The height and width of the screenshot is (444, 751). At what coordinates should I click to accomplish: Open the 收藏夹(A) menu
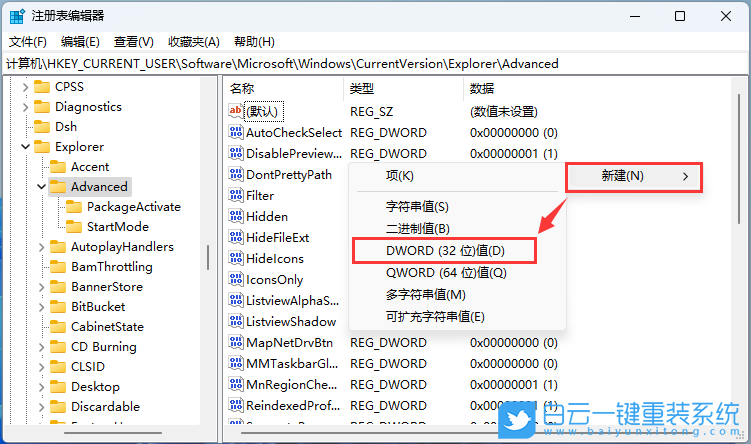point(193,42)
